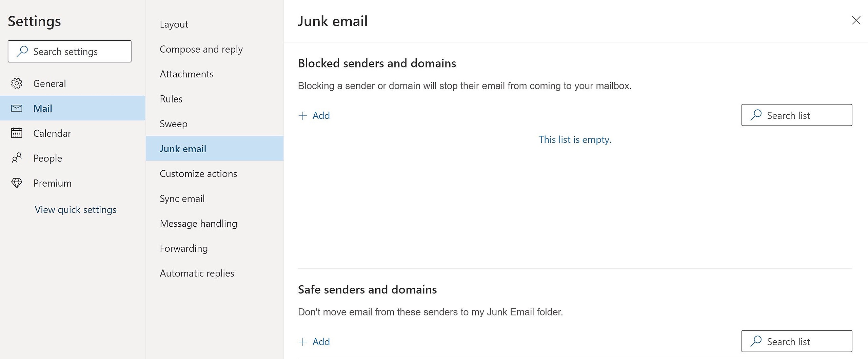Open the Rules section
868x359 pixels.
click(171, 99)
